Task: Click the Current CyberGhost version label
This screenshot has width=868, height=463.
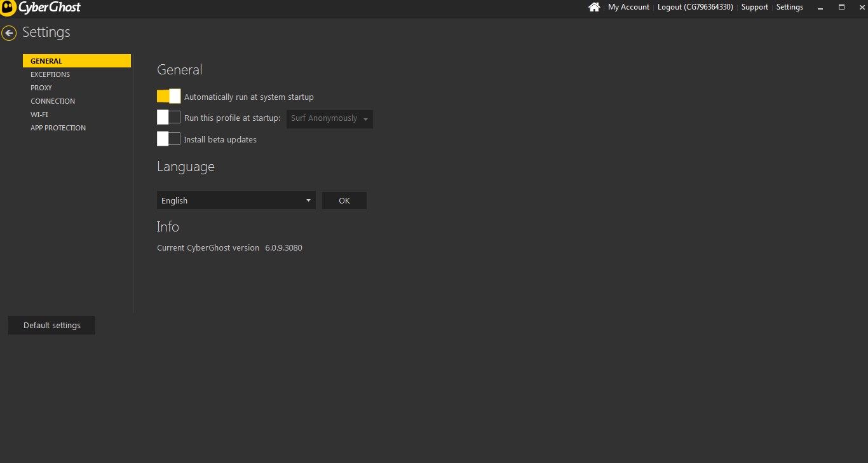Action: (x=208, y=247)
